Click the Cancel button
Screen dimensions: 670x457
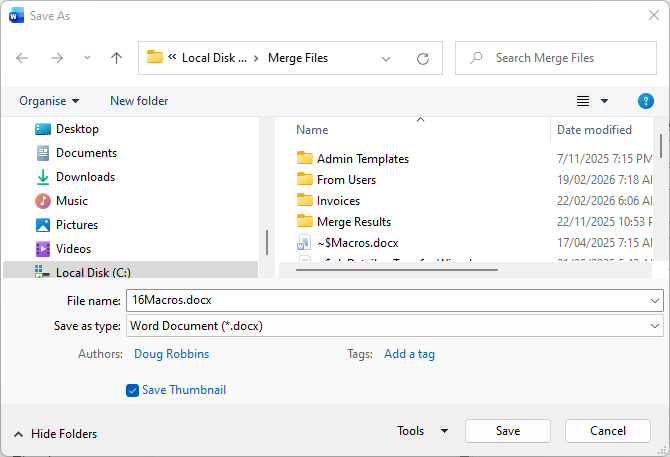pyautogui.click(x=608, y=431)
